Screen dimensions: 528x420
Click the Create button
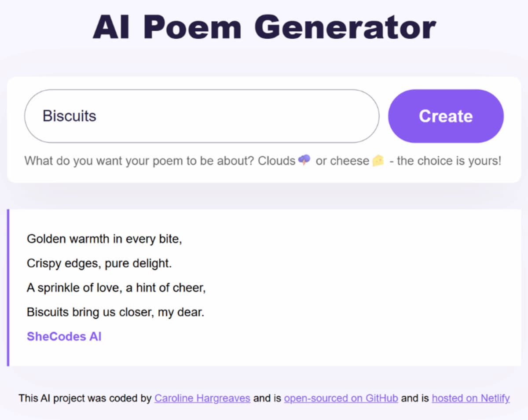pyautogui.click(x=445, y=116)
